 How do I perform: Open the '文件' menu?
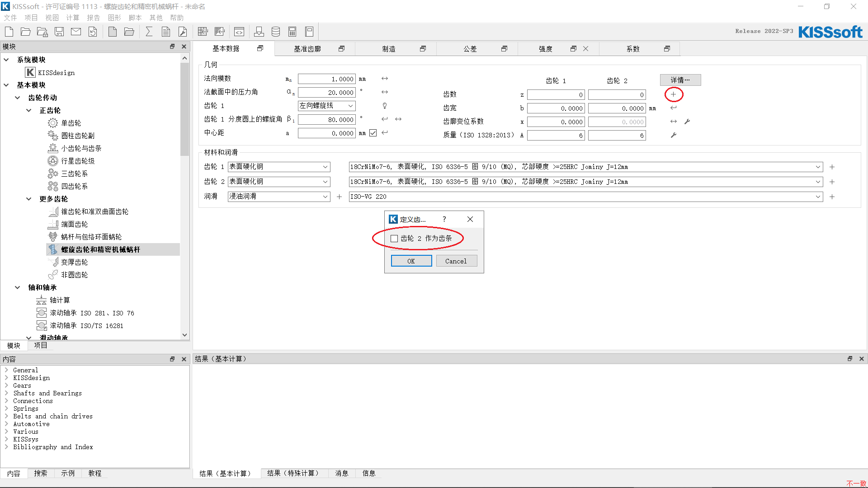[x=10, y=18]
